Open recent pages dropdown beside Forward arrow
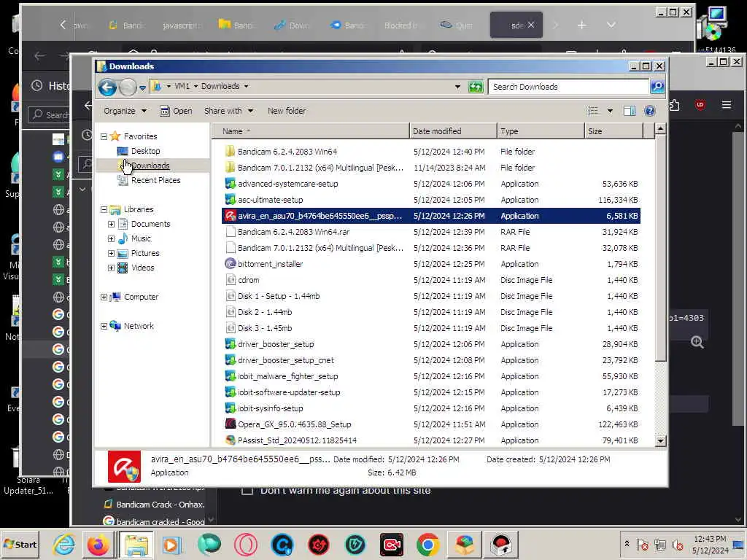This screenshot has width=747, height=560. 142,87
